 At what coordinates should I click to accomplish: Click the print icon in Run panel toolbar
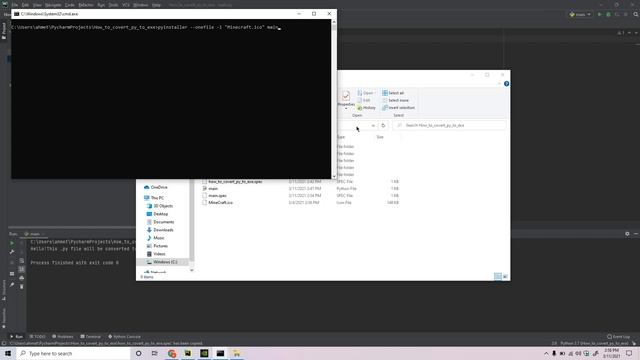click(22, 278)
